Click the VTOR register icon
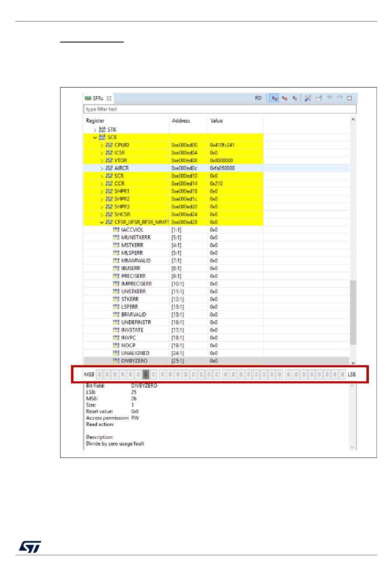This screenshot has width=392, height=586. [109, 160]
